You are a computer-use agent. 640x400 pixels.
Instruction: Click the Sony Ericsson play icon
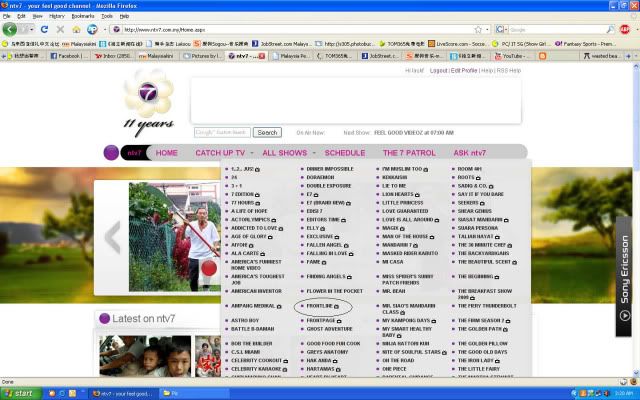coord(624,316)
